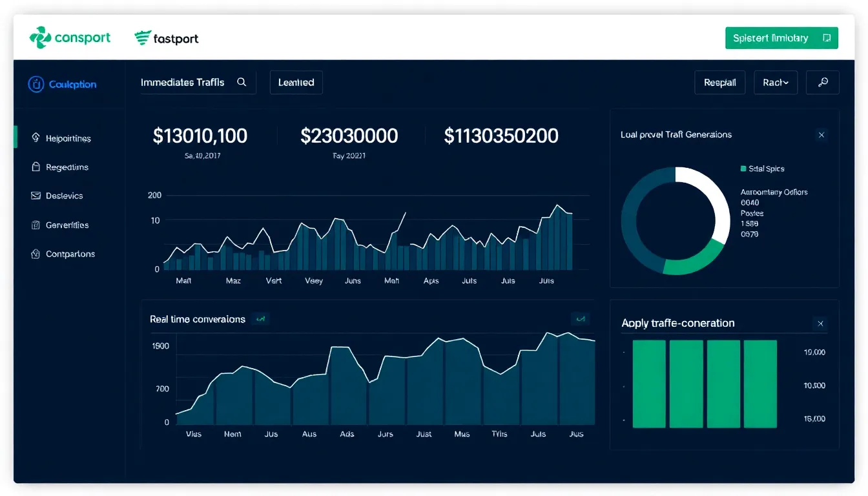
Task: Close the Apply traffe-coneration panel
Action: [821, 324]
